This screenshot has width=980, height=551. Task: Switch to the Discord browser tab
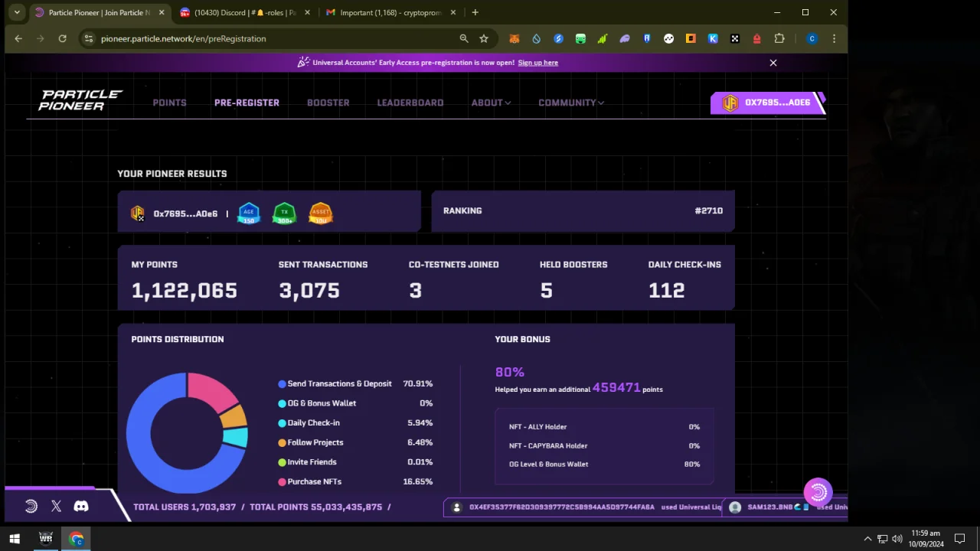[243, 12]
